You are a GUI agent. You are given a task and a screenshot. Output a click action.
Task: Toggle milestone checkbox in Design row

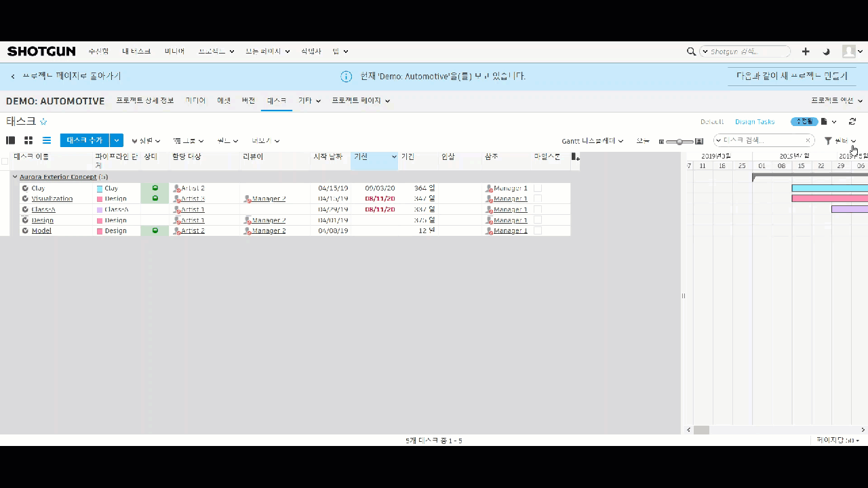(538, 220)
